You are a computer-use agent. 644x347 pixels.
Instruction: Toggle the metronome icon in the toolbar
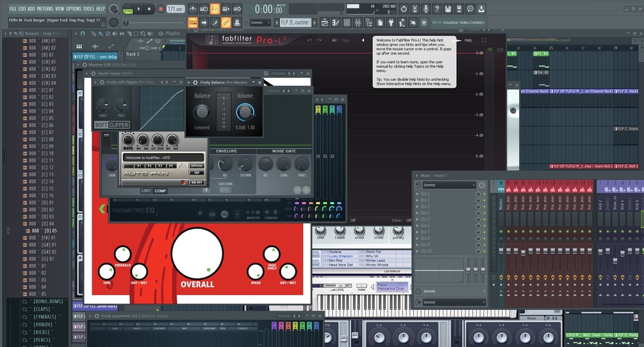pyautogui.click(x=193, y=8)
